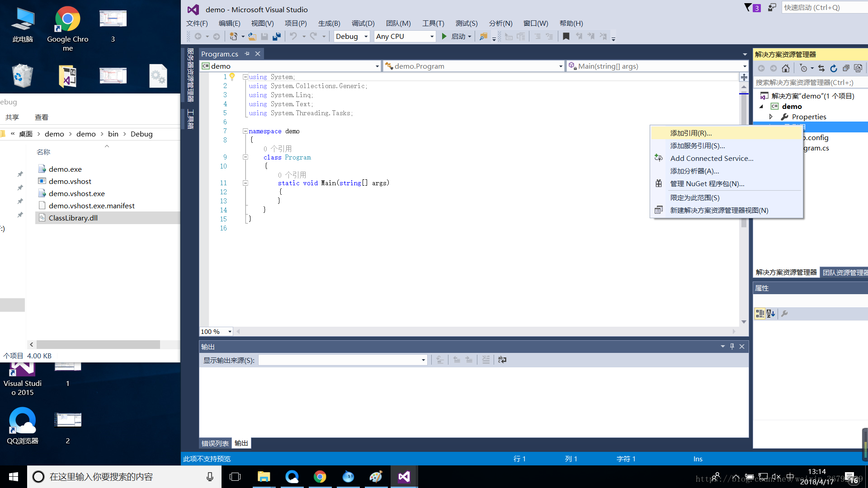Switch to Team Explorer tab
Image resolution: width=868 pixels, height=488 pixels.
point(844,272)
